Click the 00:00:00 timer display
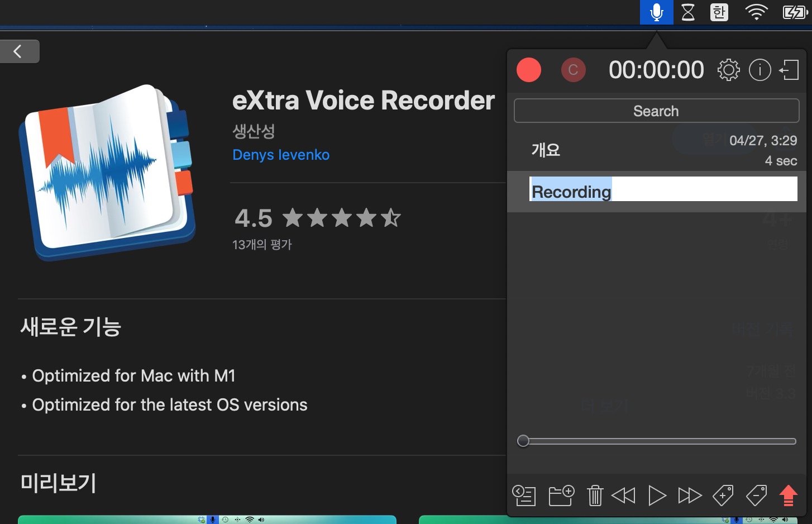812x524 pixels. (x=656, y=70)
